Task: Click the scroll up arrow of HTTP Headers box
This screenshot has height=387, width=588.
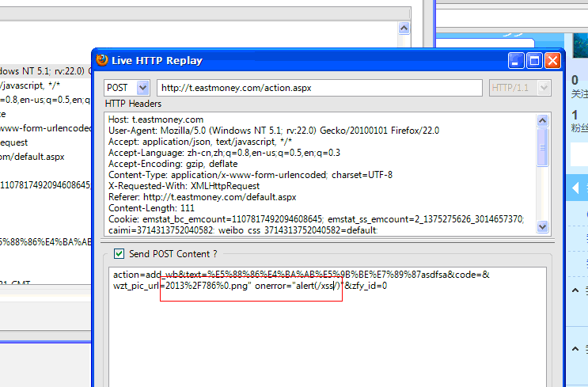Action: [x=543, y=120]
